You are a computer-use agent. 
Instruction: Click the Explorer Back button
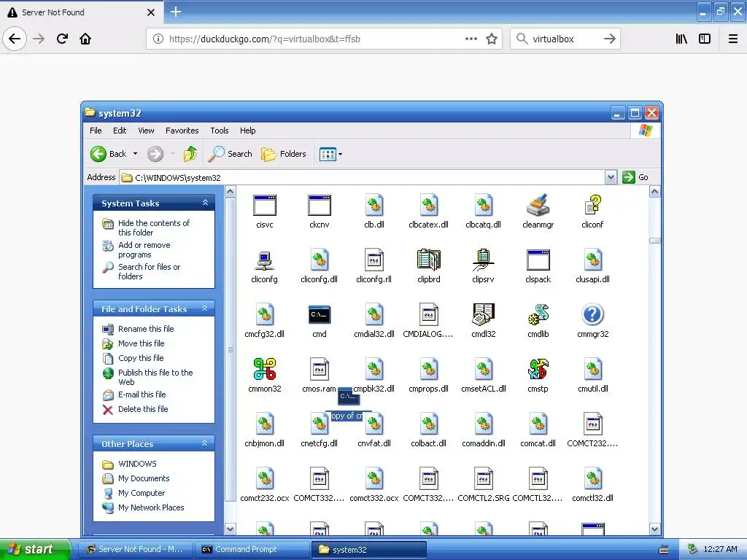pyautogui.click(x=109, y=154)
